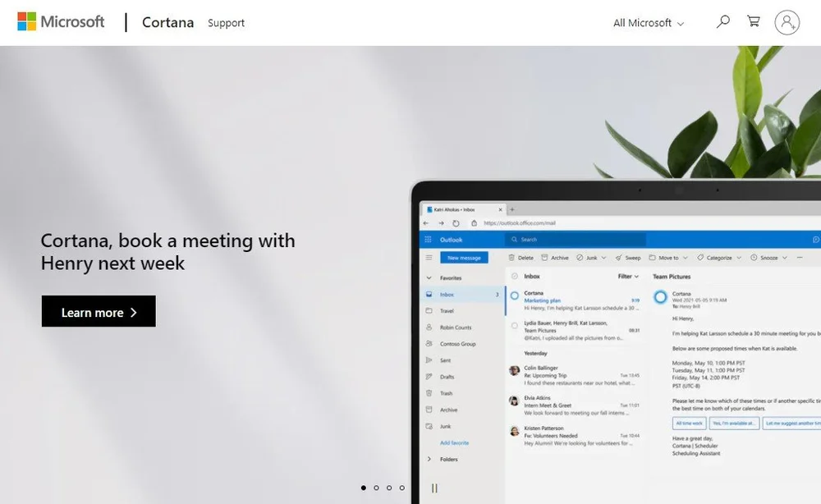
Task: Open a new tab with the plus icon
Action: point(512,209)
